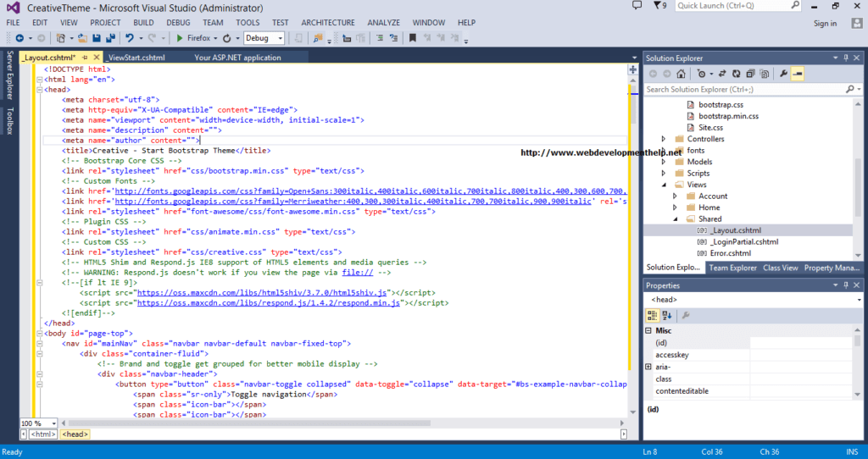Click the Open File folder icon

(82, 38)
